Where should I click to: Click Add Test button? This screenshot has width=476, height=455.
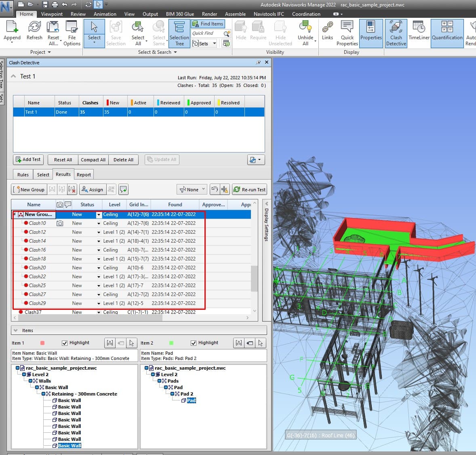pos(28,160)
